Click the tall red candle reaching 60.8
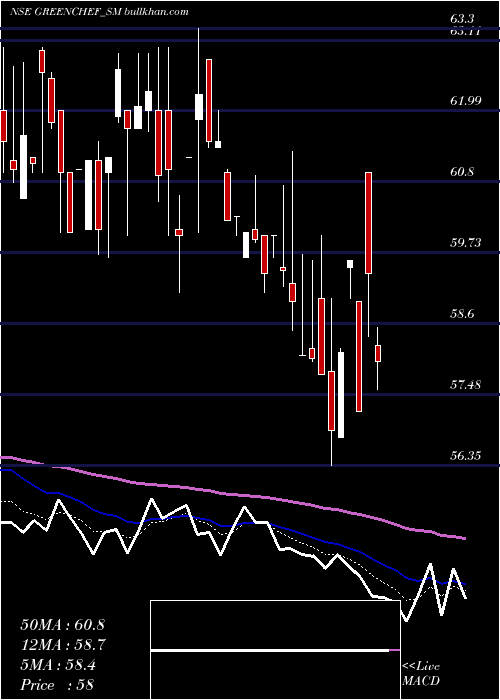This screenshot has width=500, height=700. [x=368, y=222]
